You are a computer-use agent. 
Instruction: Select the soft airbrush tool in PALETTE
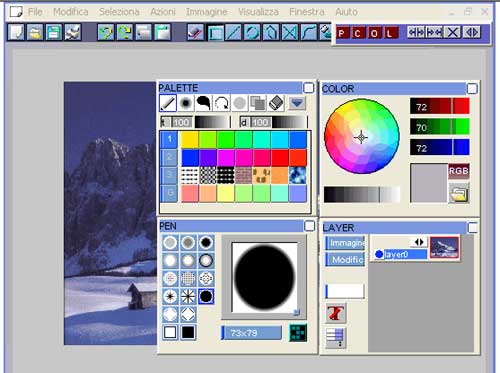coord(186,103)
